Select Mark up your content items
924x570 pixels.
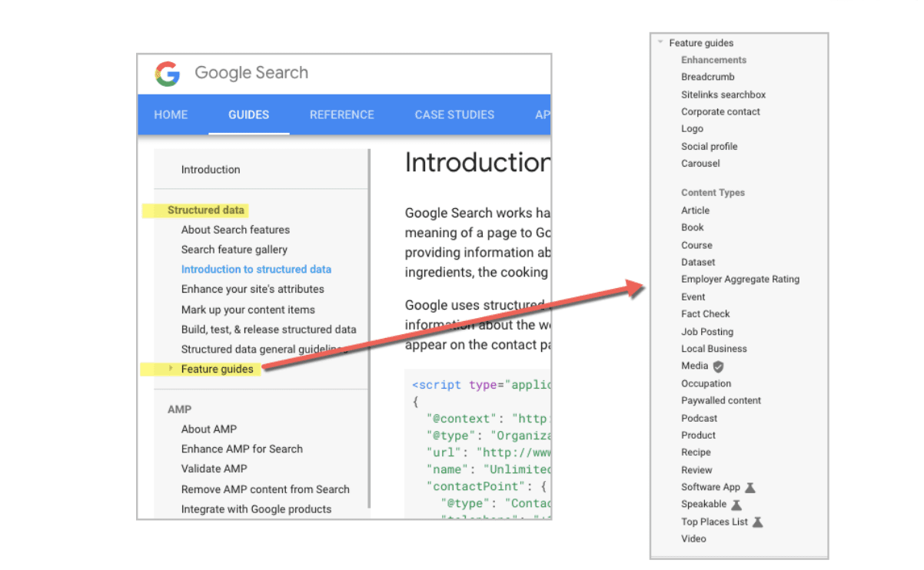tap(248, 310)
